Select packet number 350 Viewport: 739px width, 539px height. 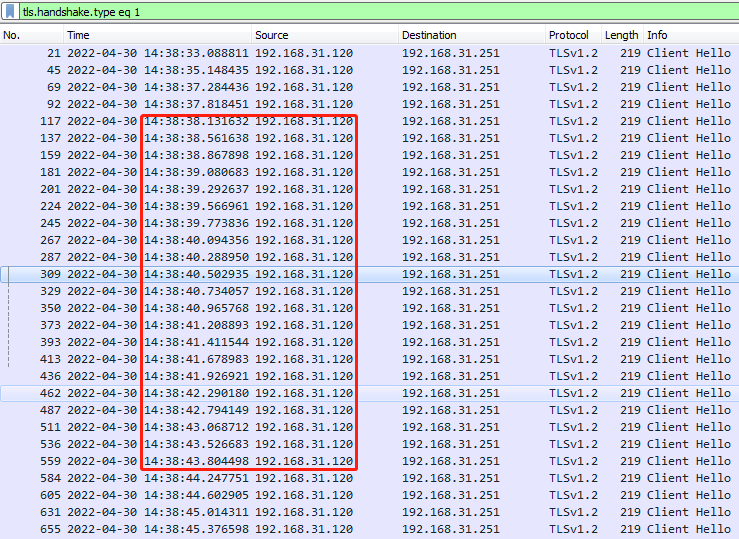(x=370, y=308)
